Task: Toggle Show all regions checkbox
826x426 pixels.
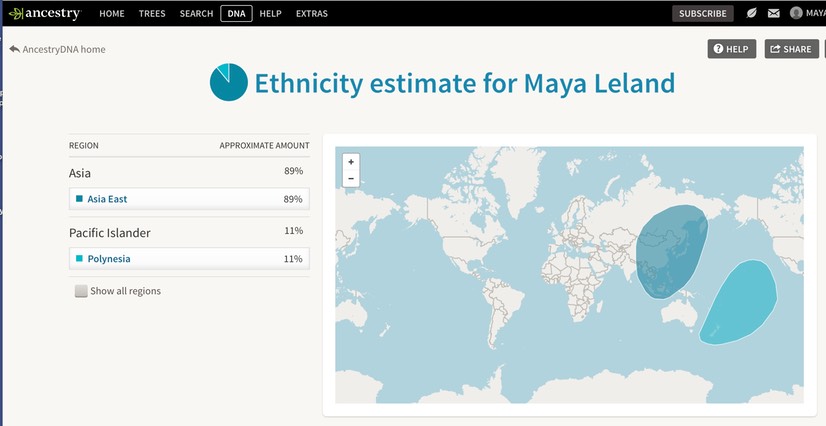Action: (x=81, y=291)
